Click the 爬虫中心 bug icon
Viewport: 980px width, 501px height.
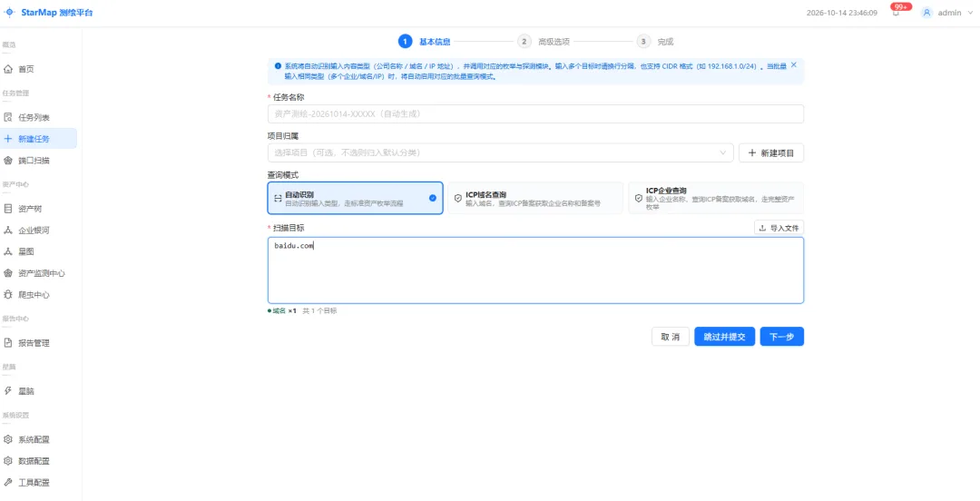tap(8, 294)
